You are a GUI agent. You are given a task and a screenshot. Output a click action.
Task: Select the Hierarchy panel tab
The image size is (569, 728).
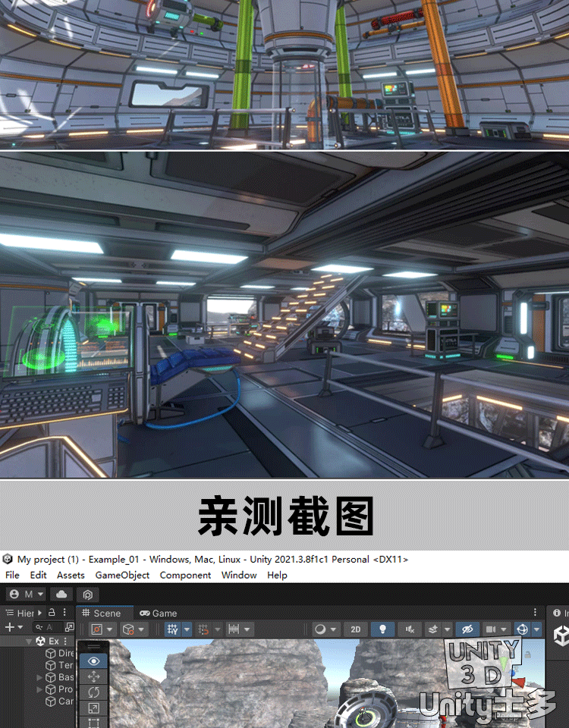tap(20, 613)
